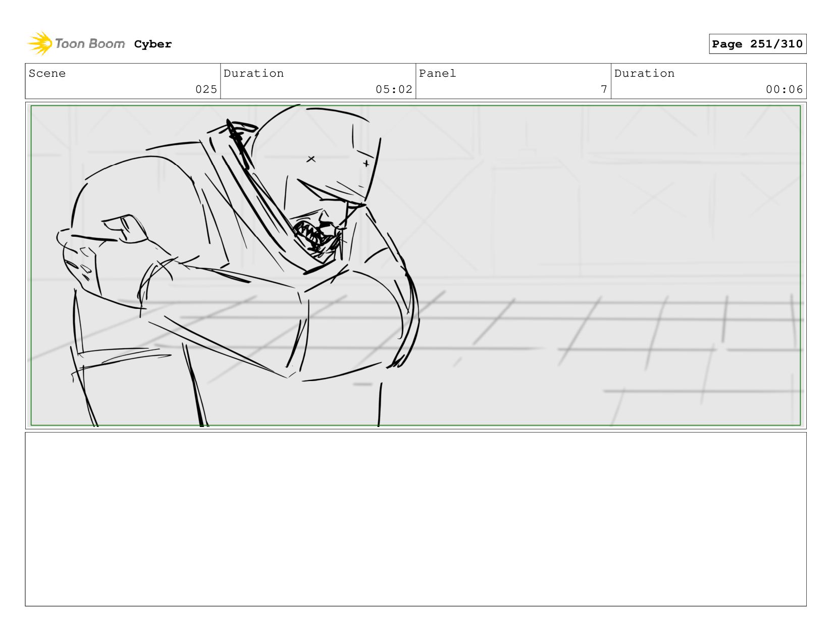The height and width of the screenshot is (644, 832).
Task: Click the Toon Boom logo
Action: click(76, 44)
